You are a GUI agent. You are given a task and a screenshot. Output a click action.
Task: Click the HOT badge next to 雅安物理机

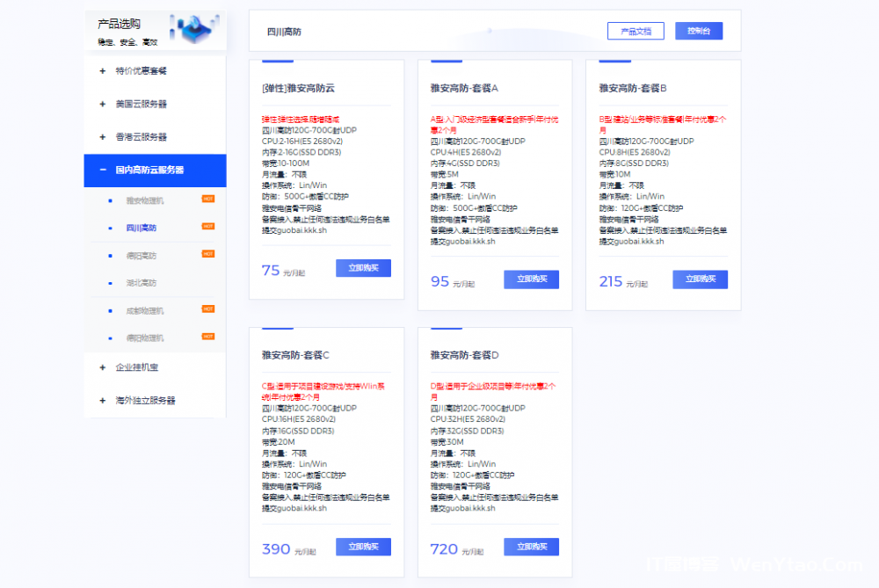click(207, 200)
